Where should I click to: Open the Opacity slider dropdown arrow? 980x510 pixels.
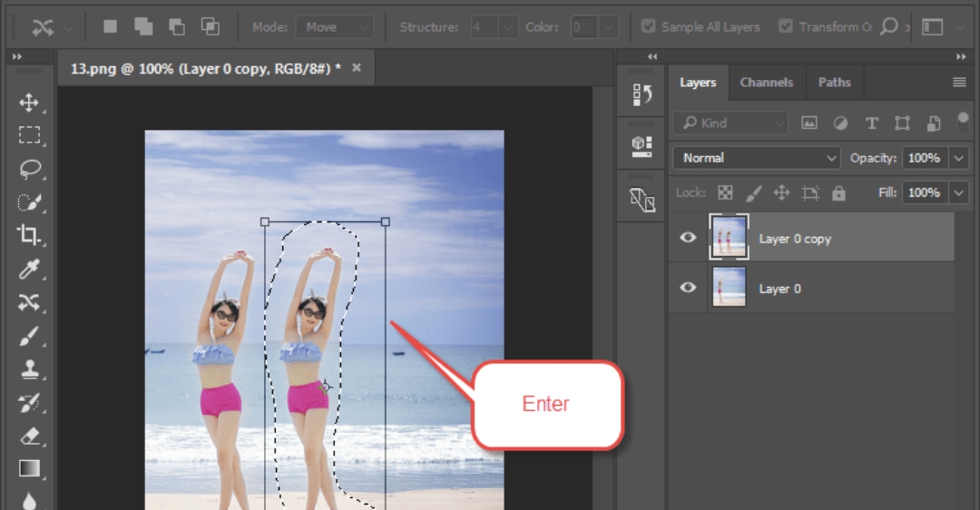click(959, 158)
